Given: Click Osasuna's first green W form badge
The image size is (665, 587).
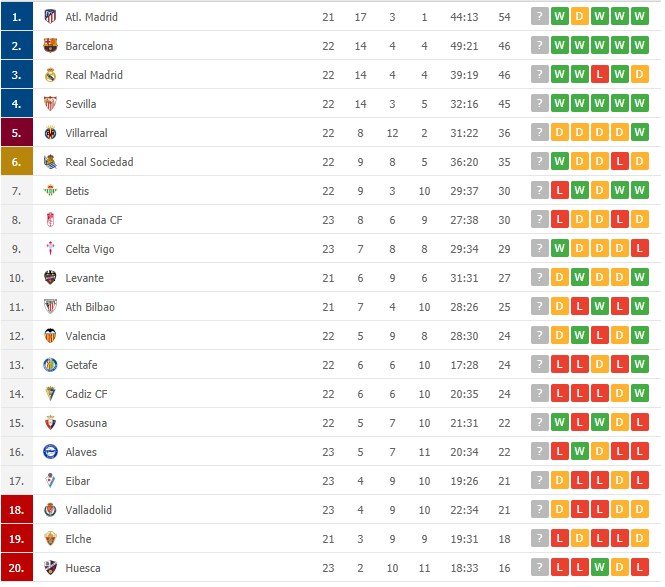Looking at the screenshot, I should 560,423.
